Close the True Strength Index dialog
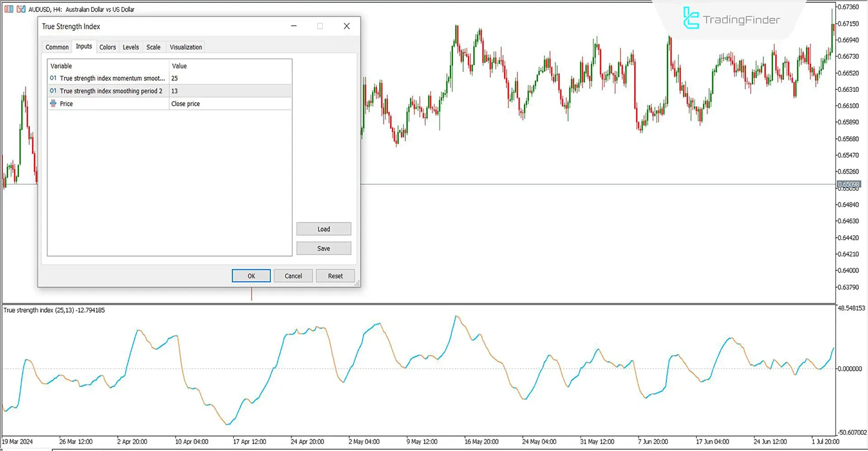 coord(346,26)
